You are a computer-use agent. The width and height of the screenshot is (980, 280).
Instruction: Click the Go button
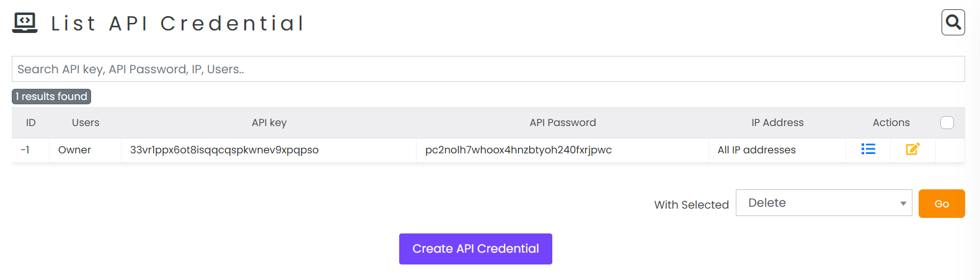(942, 204)
